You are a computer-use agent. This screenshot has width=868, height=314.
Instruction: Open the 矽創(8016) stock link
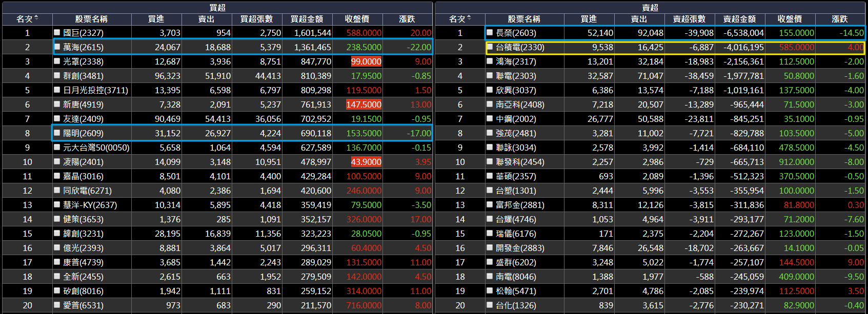pyautogui.click(x=83, y=291)
